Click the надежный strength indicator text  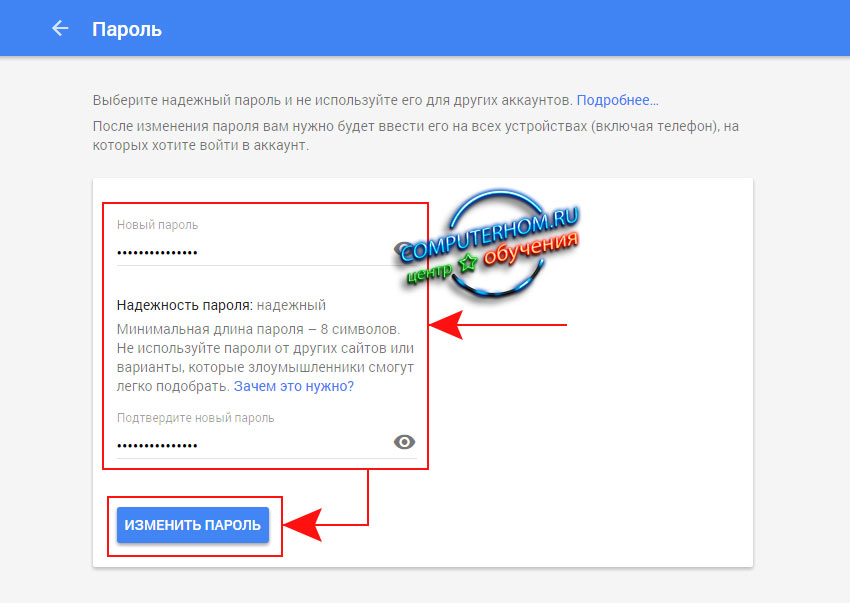pos(291,305)
